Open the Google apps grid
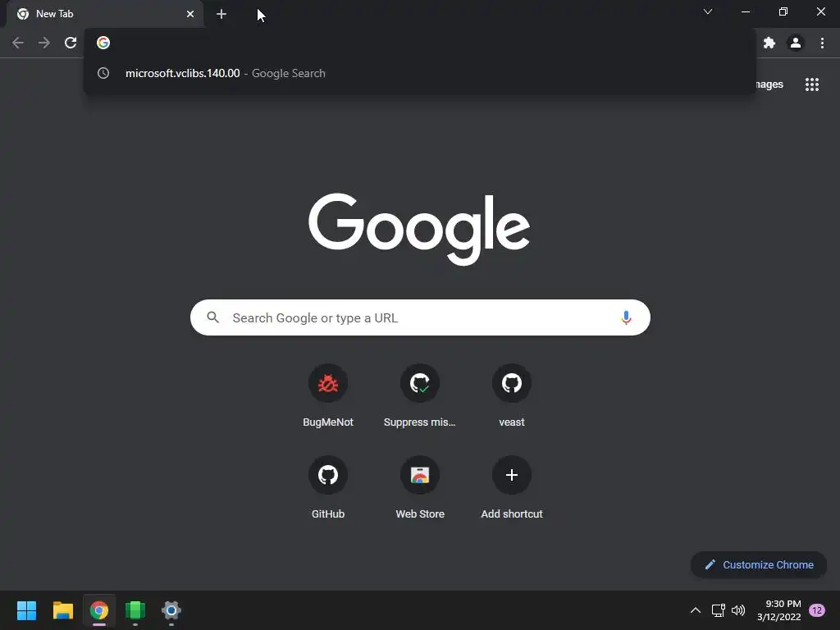This screenshot has width=840, height=630. point(812,84)
